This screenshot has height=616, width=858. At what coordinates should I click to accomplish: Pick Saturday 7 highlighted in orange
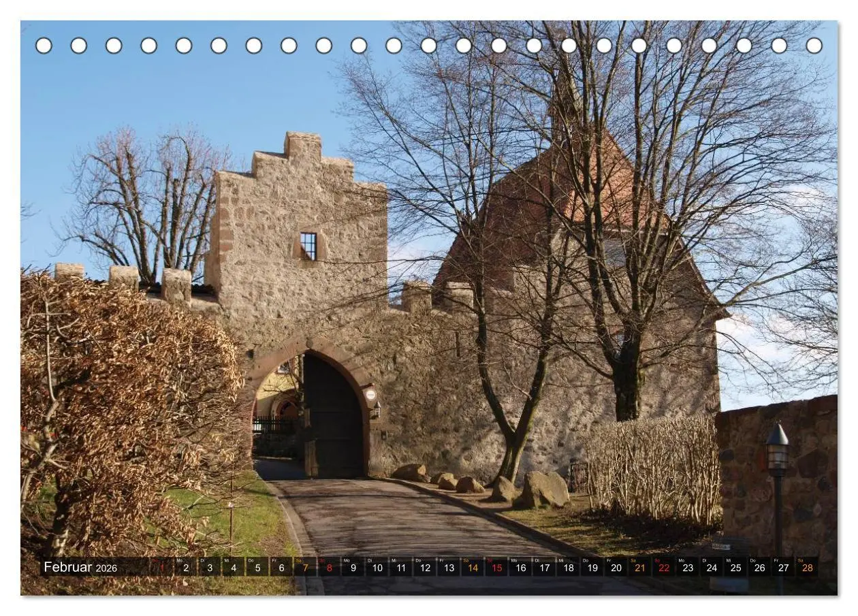coord(305,567)
